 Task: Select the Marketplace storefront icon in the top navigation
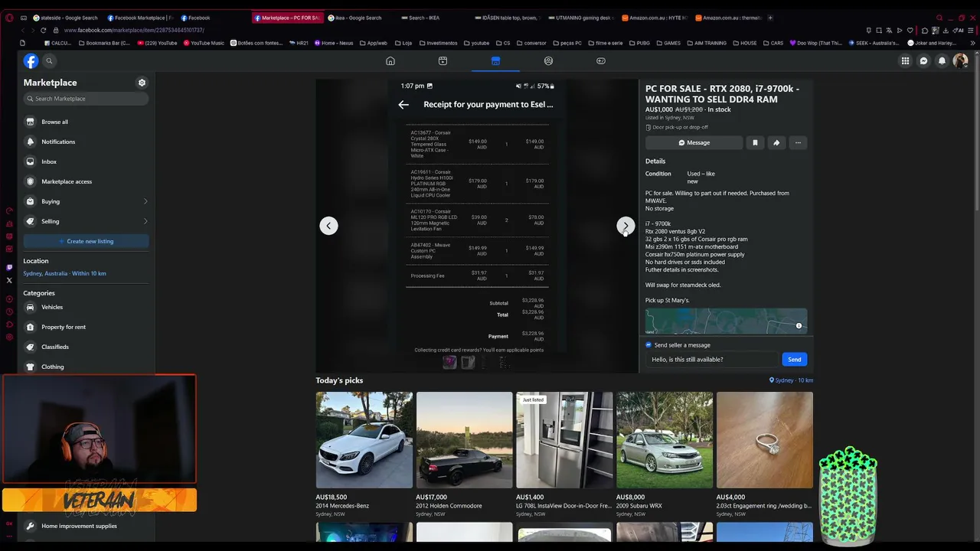[x=495, y=61]
